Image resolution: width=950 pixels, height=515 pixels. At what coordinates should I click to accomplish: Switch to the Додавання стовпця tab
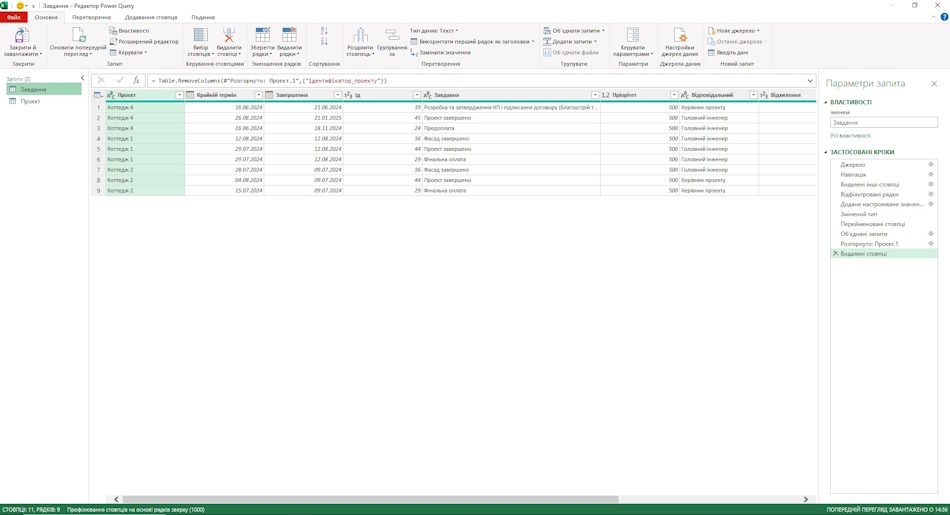[x=151, y=17]
